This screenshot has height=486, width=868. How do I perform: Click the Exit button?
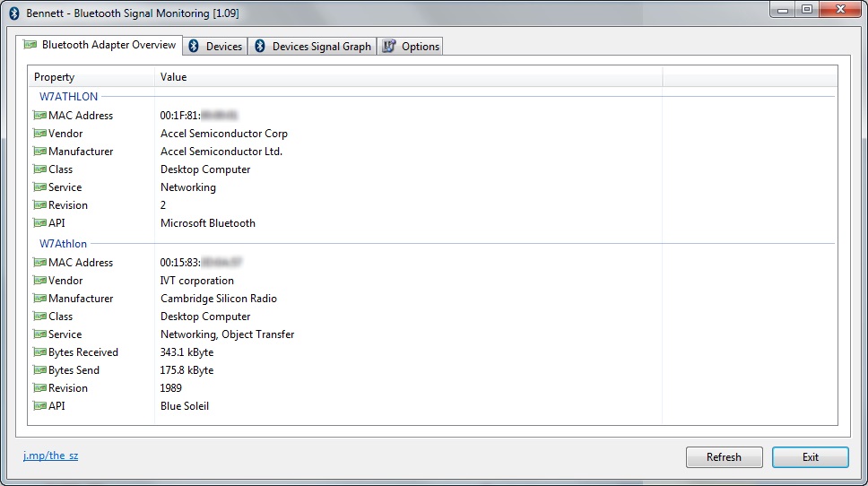(811, 457)
